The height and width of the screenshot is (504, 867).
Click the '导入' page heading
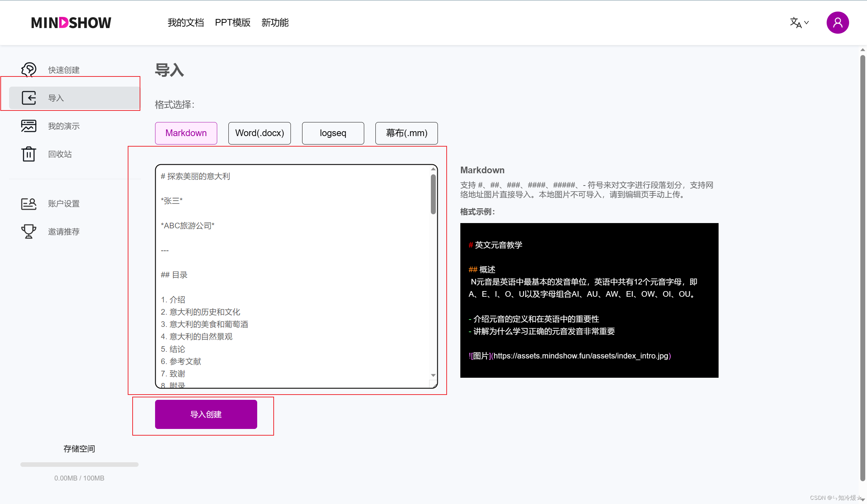169,70
